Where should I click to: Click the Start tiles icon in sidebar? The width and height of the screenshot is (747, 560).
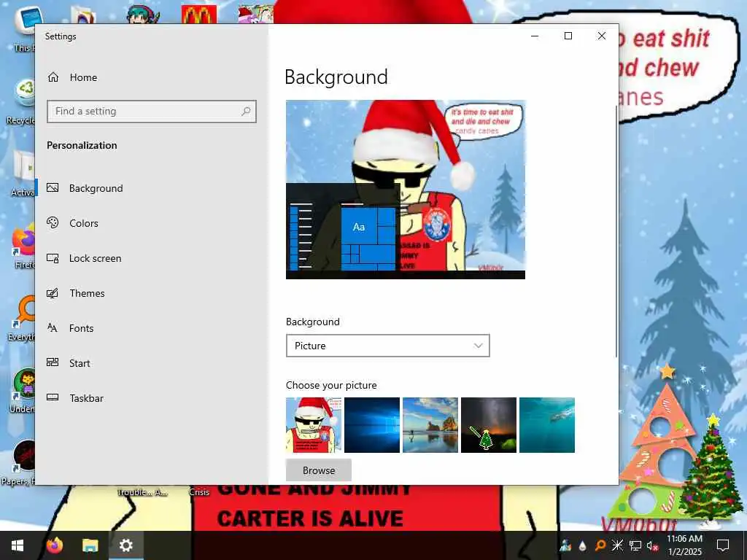(x=53, y=362)
